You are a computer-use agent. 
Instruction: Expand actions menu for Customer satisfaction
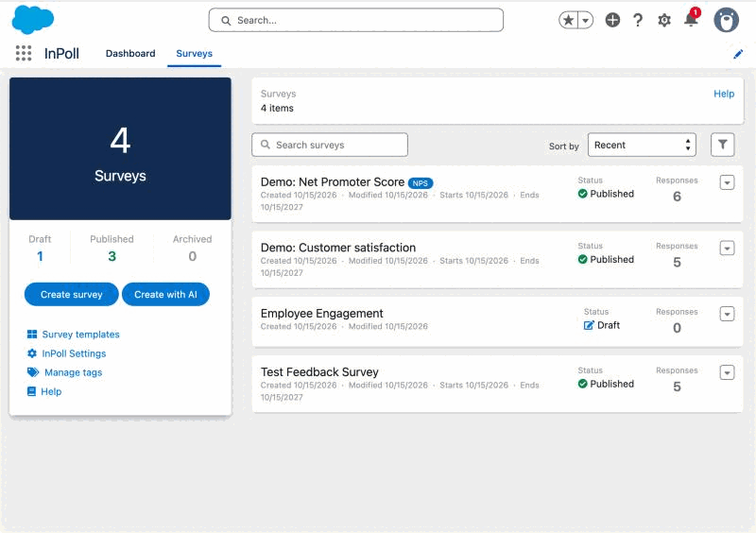(727, 248)
